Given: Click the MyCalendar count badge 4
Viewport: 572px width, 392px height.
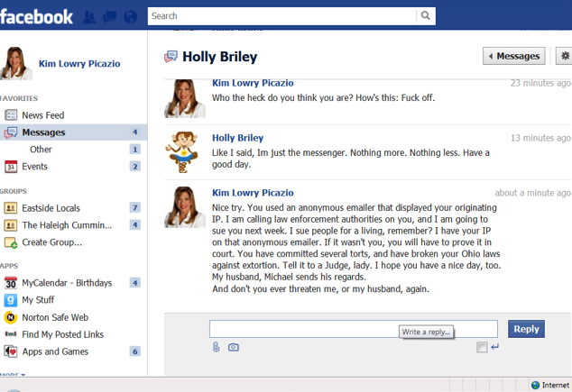Looking at the screenshot, I should 135,283.
